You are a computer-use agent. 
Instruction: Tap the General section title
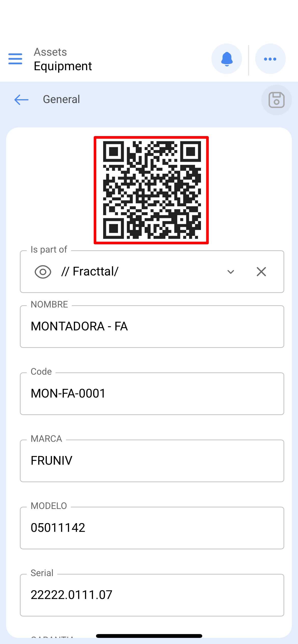pyautogui.click(x=61, y=99)
